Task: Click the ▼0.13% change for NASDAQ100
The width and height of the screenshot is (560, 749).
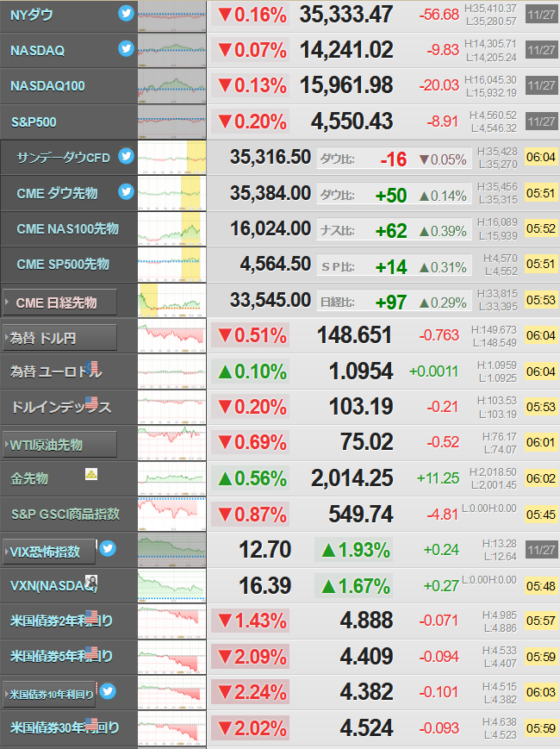Action: pyautogui.click(x=251, y=86)
